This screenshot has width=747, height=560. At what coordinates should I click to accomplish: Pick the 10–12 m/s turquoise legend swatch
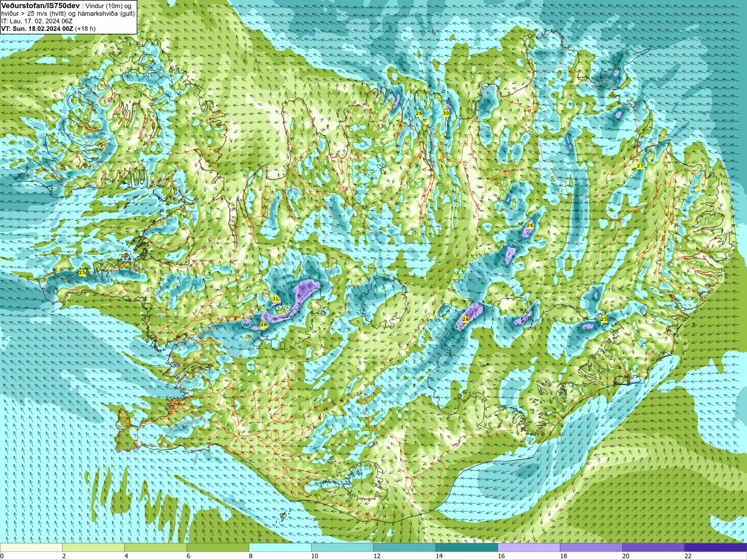342,548
